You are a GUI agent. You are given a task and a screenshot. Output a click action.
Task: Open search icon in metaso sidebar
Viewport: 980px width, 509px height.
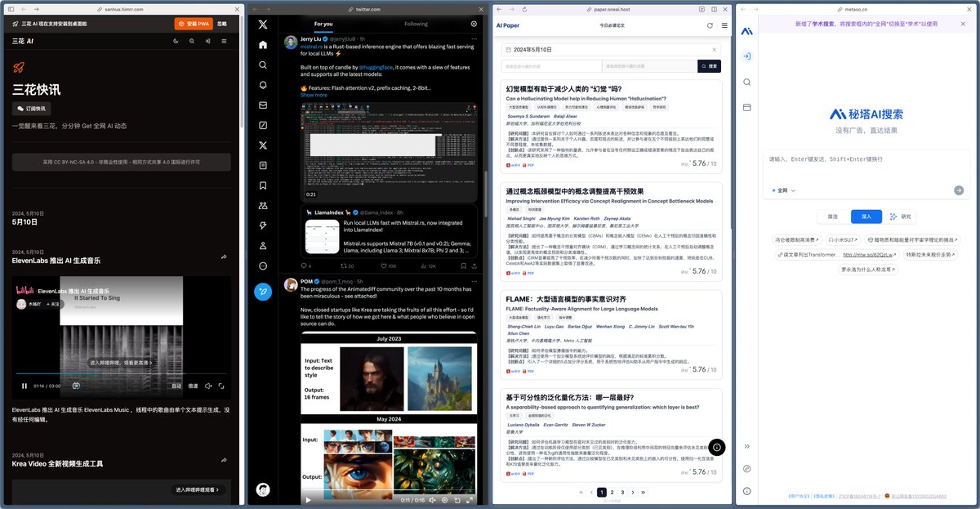pyautogui.click(x=746, y=82)
